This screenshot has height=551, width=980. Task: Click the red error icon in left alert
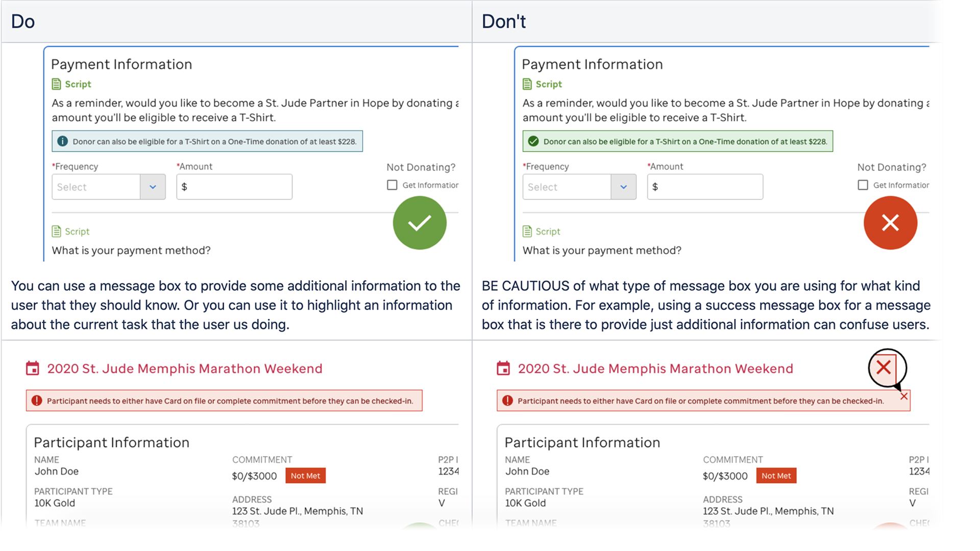[x=37, y=401]
